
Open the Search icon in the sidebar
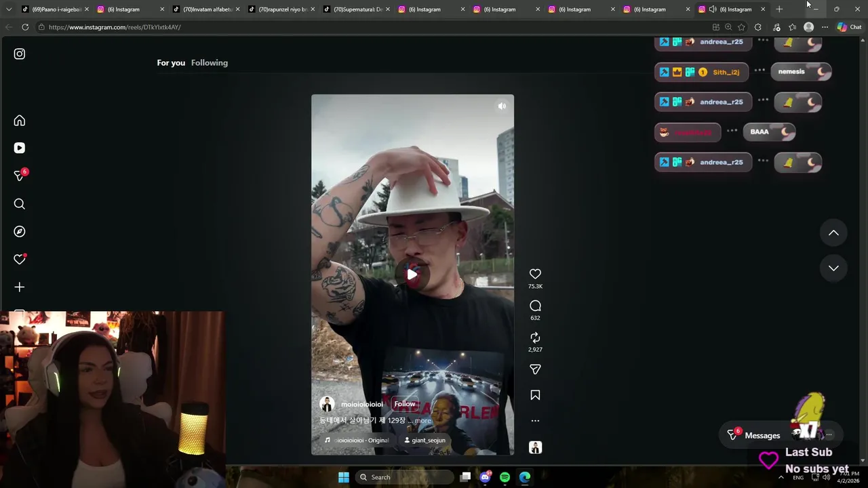pyautogui.click(x=20, y=204)
